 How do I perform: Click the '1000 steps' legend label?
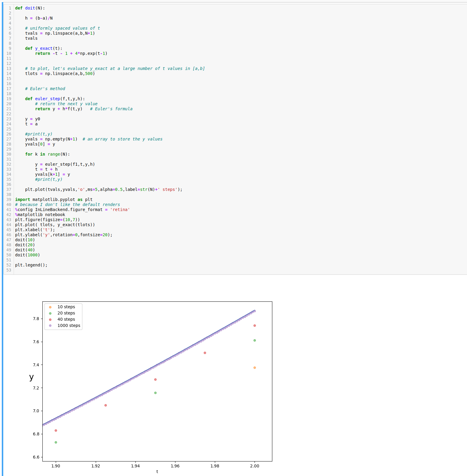(69, 325)
